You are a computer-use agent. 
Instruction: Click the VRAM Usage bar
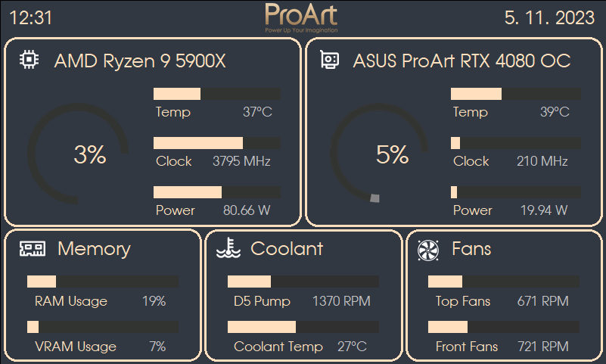pos(103,327)
